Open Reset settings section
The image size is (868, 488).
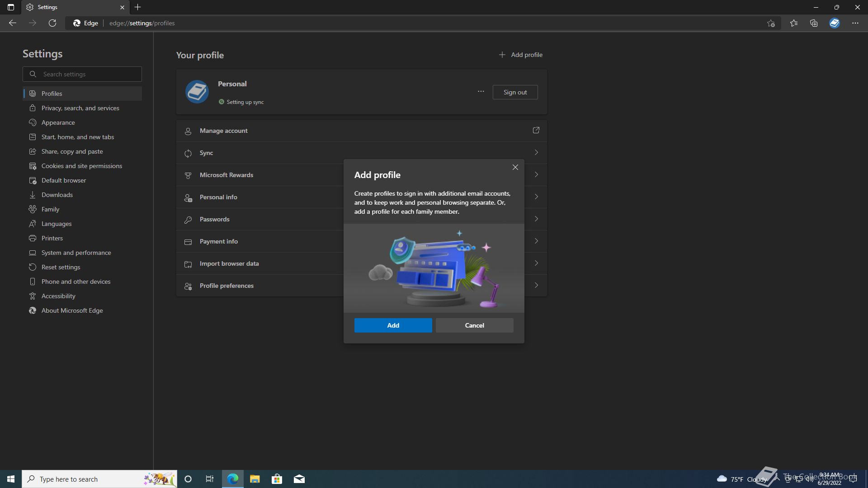82,267
